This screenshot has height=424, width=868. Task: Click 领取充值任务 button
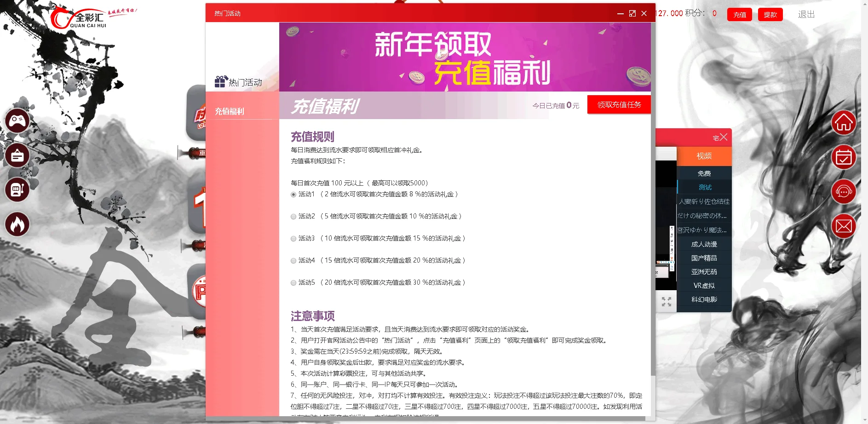pos(619,104)
